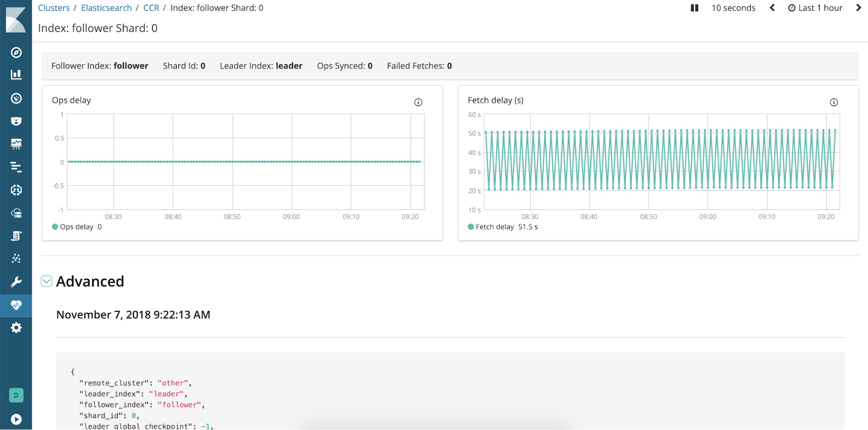
Task: View the Ops delay chart info tooltip
Action: [x=418, y=102]
